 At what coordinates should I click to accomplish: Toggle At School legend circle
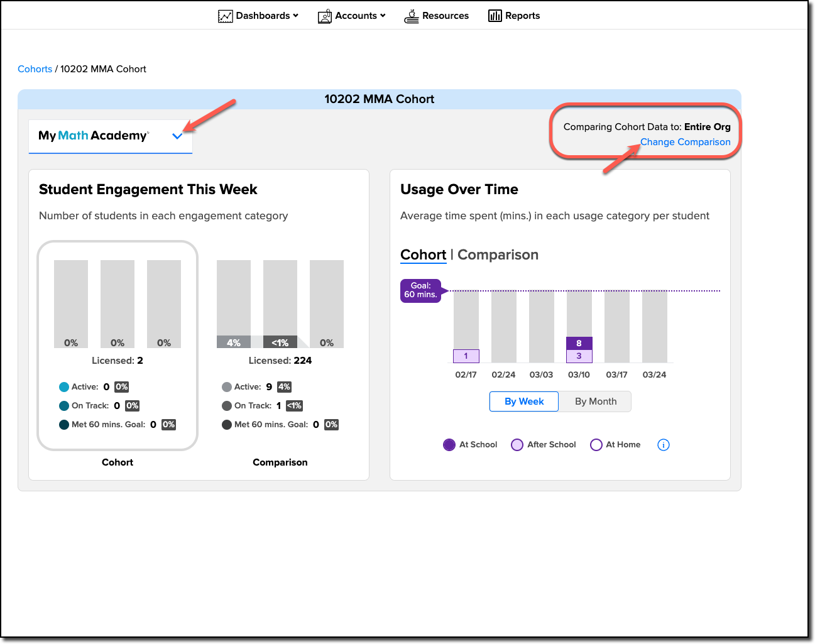449,445
